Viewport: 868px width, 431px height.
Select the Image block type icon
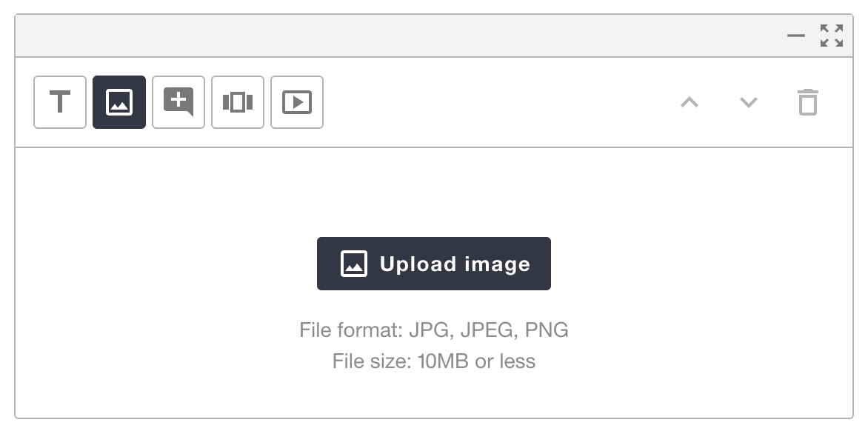click(x=119, y=102)
